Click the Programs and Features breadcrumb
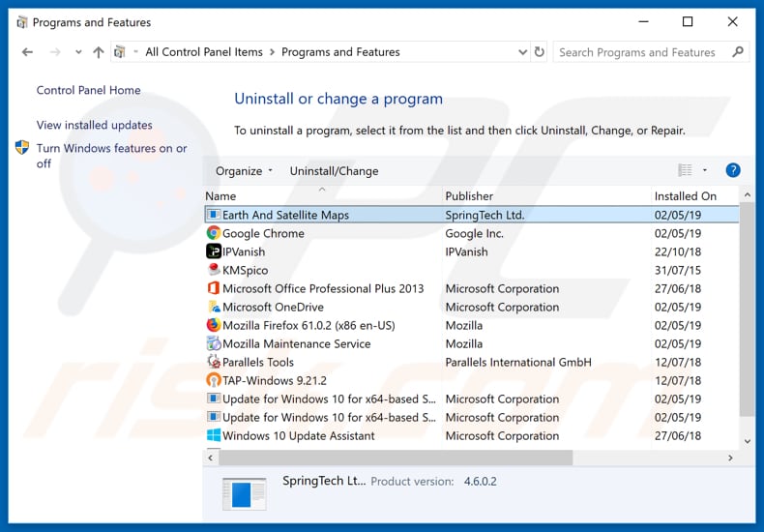 [340, 52]
